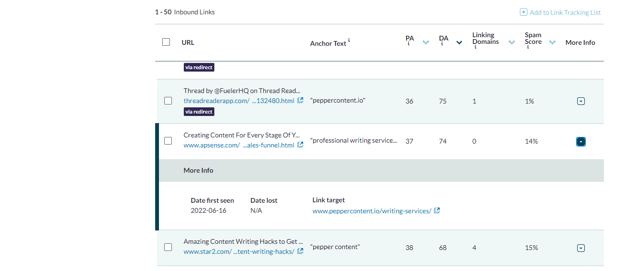Check the threadreaderapp.com row checkbox
This screenshot has height=271, width=644.
point(168,101)
